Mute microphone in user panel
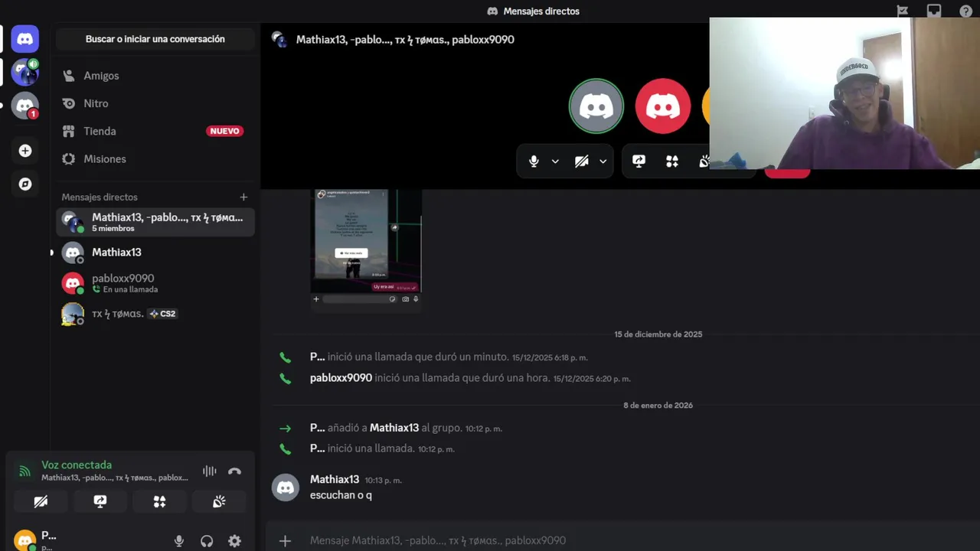980x551 pixels. (179, 541)
